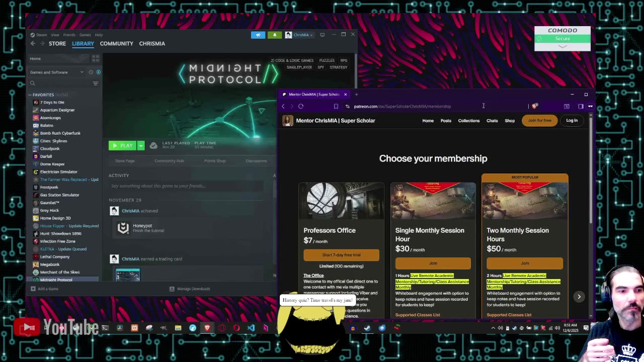
Task: Open a new browser tab
Action: click(x=356, y=95)
